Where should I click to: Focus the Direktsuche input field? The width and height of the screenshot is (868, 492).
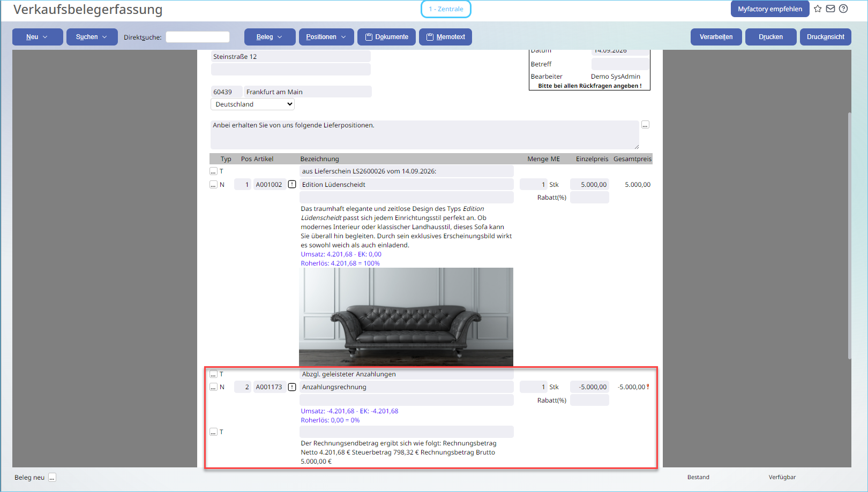198,37
